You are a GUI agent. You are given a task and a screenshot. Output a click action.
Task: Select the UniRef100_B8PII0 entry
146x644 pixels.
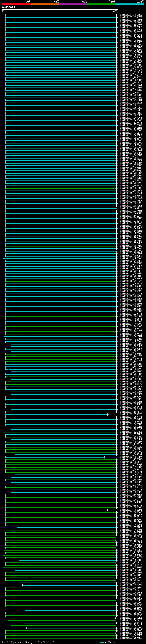click(131, 412)
